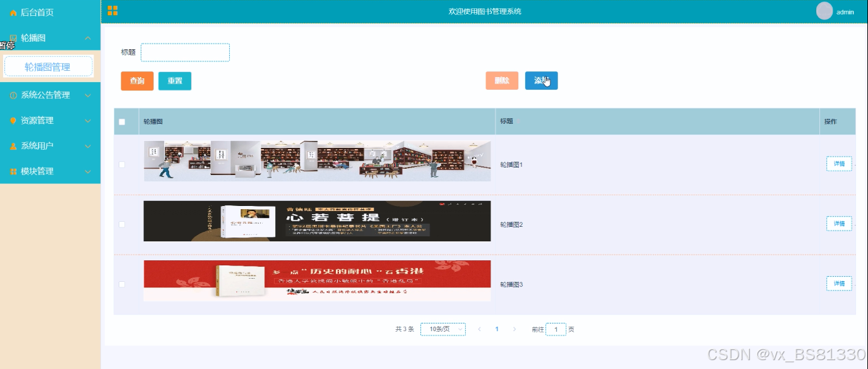Check the 轮播图1 row checkbox
This screenshot has height=369, width=868.
pos(122,164)
